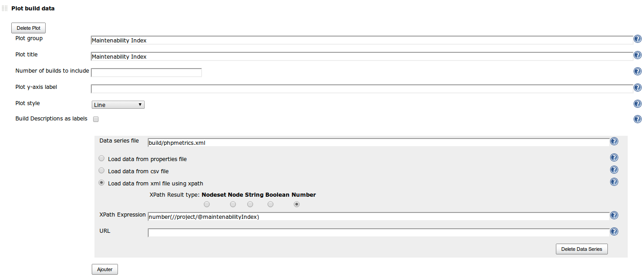Focus the Data series file field

[x=378, y=143]
